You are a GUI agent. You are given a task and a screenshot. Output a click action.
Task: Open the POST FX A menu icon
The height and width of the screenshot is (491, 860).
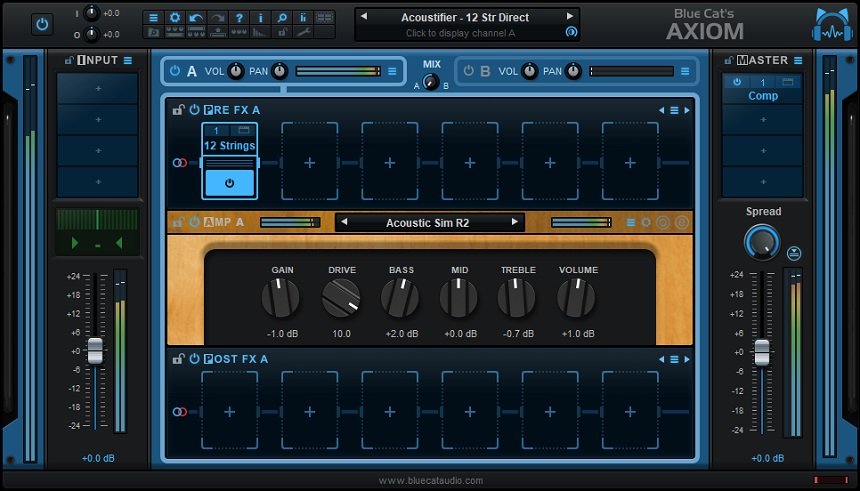[x=674, y=359]
